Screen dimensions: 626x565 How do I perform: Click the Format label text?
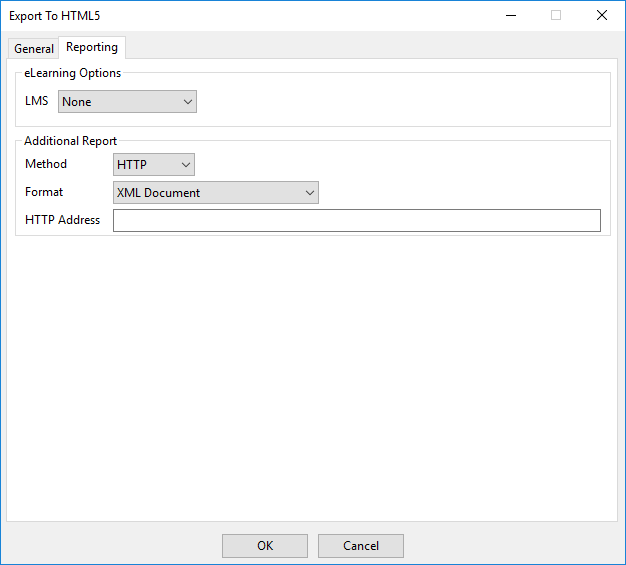44,192
